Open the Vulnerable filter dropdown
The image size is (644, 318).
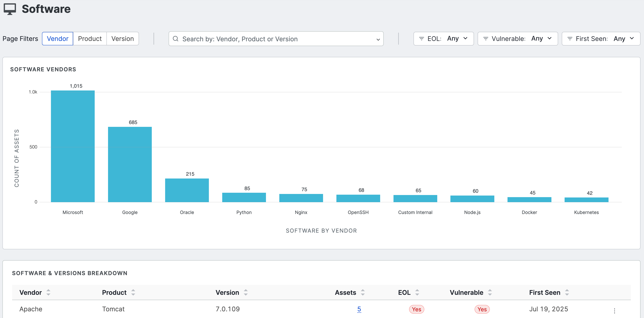click(517, 39)
